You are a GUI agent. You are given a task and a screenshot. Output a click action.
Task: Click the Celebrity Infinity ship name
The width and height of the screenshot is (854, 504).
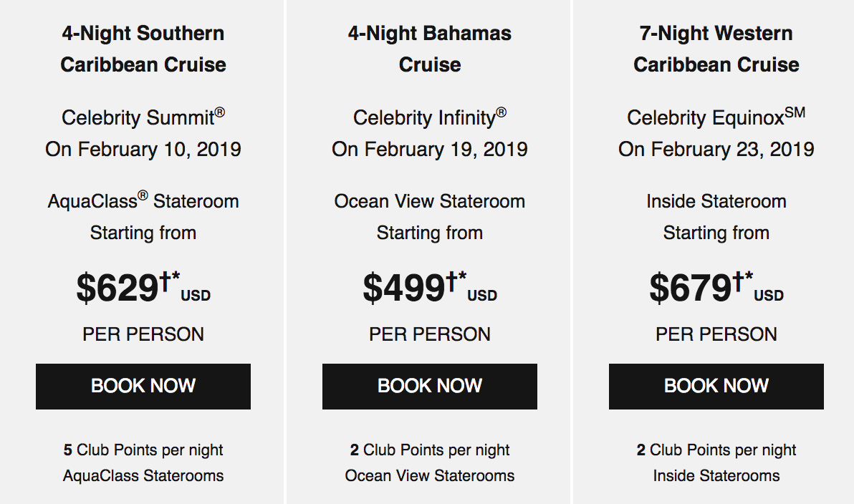[430, 117]
